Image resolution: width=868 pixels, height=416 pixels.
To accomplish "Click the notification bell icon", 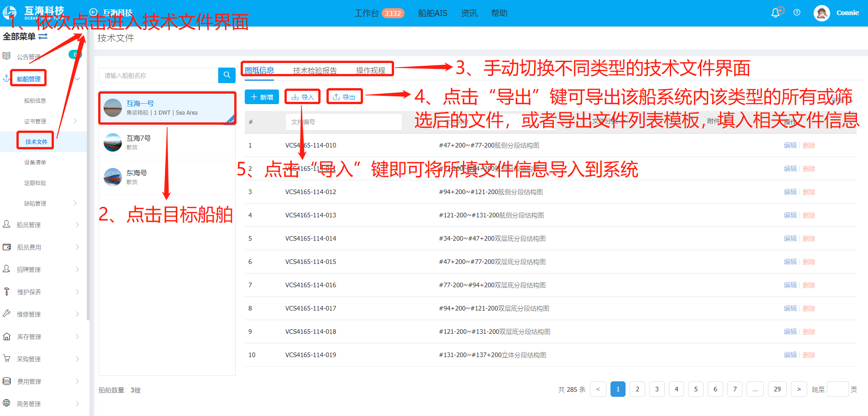I will click(775, 13).
